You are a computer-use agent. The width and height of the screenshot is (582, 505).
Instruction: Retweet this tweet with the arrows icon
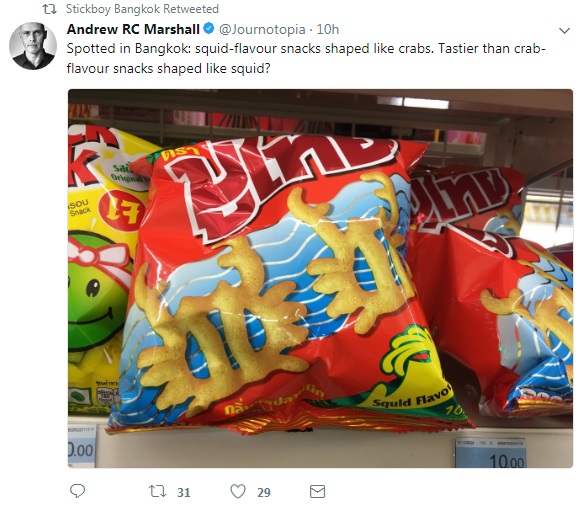157,492
